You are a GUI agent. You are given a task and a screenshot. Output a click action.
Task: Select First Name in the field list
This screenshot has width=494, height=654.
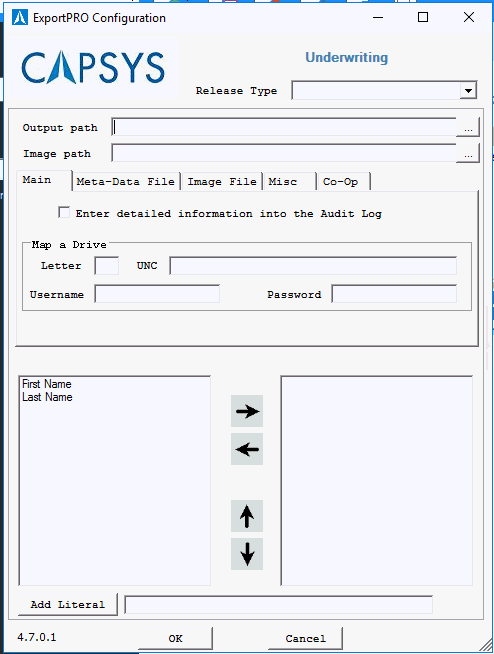click(47, 384)
